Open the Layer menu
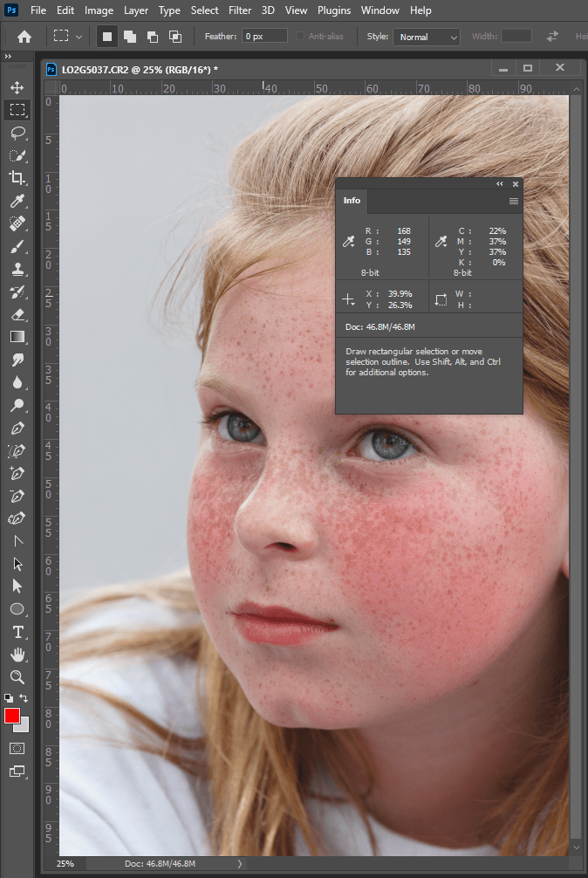This screenshot has width=588, height=878. click(x=136, y=10)
